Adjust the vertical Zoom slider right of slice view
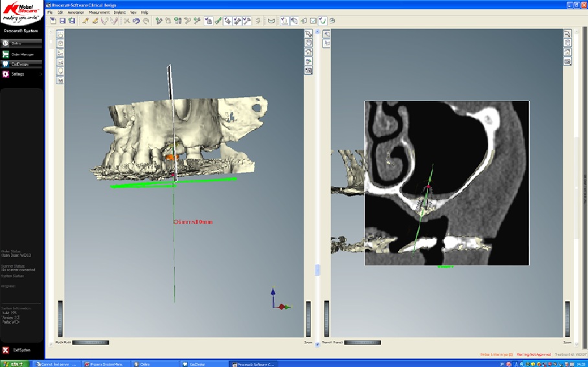The image size is (588, 367). coord(567,318)
